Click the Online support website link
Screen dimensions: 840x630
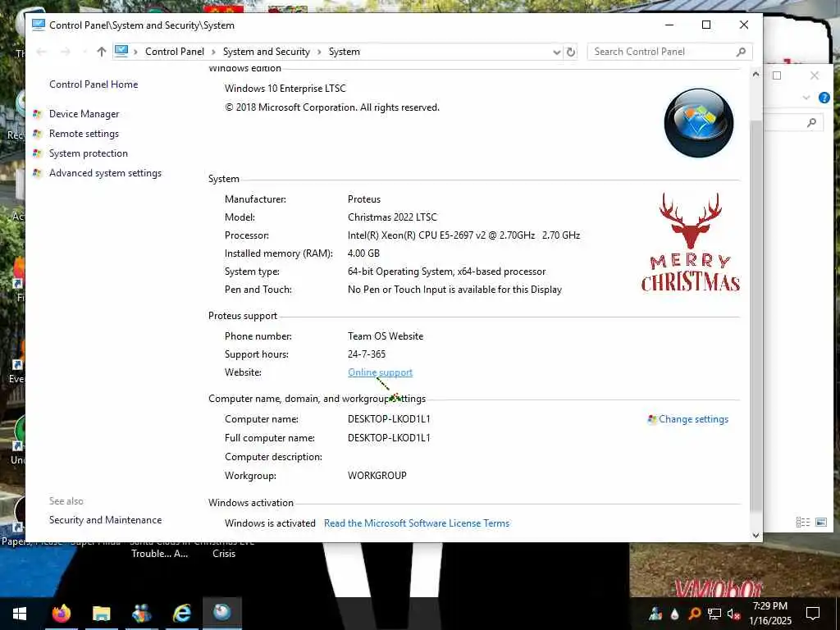[381, 372]
